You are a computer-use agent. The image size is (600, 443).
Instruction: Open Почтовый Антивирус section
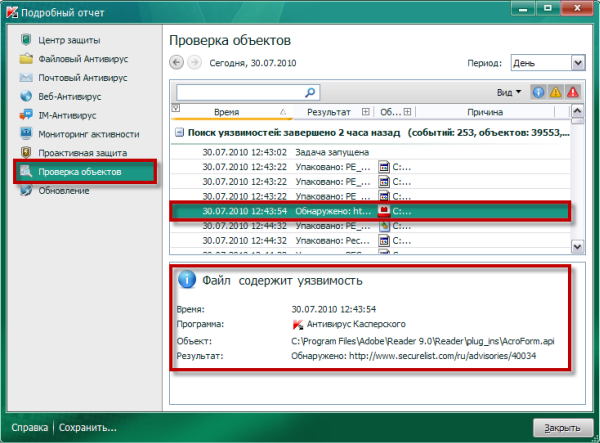pos(83,78)
